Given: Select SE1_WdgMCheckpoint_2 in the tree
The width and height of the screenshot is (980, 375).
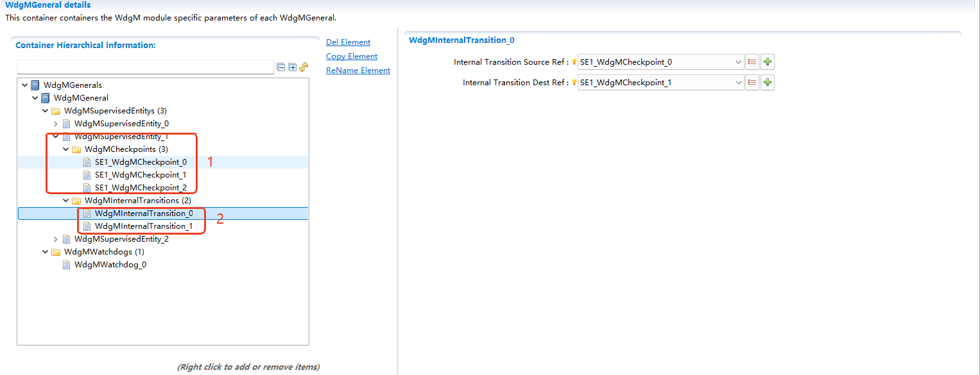Looking at the screenshot, I should [x=141, y=188].
